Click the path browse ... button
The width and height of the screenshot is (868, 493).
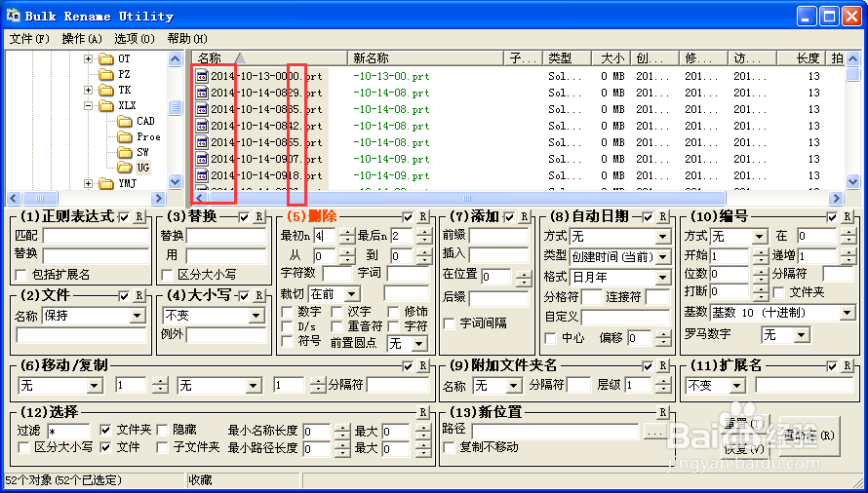pyautogui.click(x=654, y=433)
